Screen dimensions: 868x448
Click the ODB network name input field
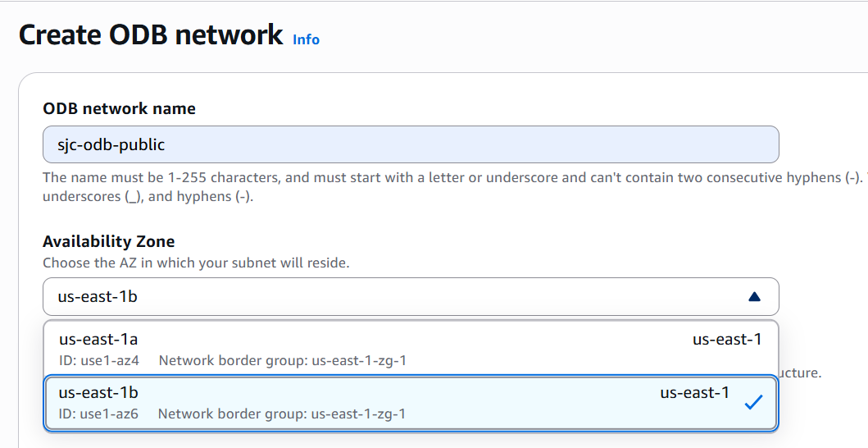410,144
